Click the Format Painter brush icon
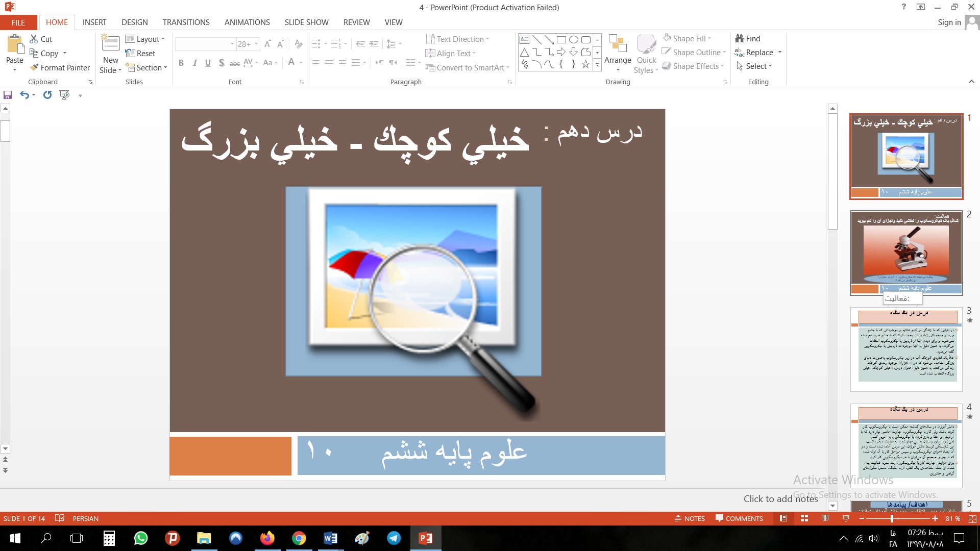The image size is (980, 551). (35, 67)
